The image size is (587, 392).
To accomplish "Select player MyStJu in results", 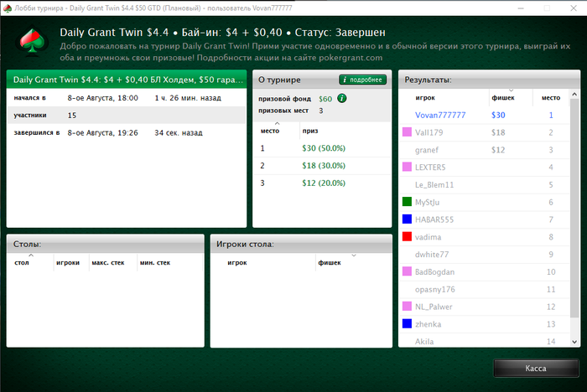I will click(x=485, y=202).
